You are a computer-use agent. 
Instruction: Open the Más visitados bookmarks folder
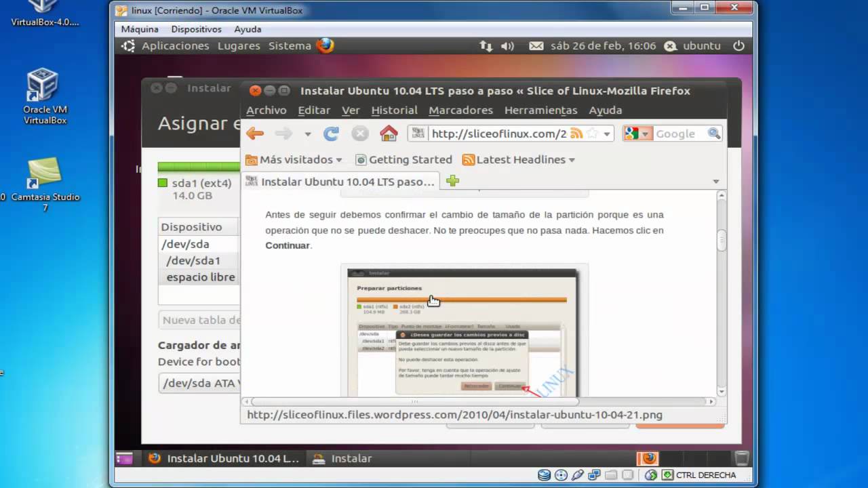294,159
